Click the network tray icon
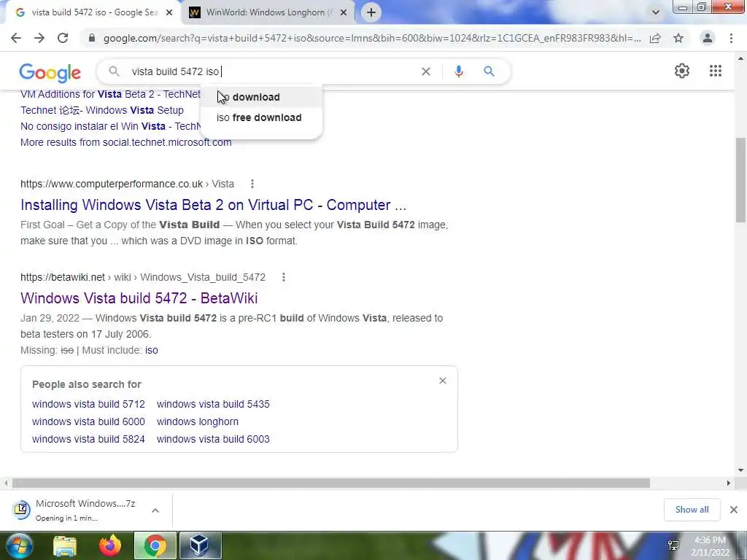 click(673, 545)
